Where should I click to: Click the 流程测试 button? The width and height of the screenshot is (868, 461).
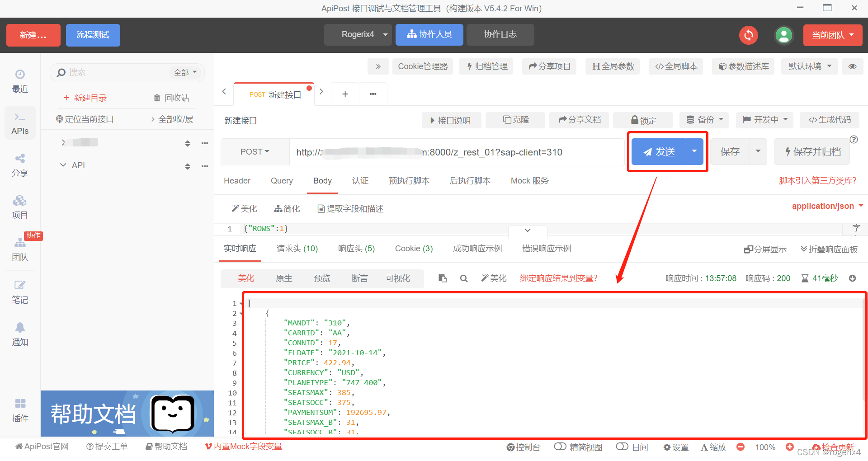[93, 35]
